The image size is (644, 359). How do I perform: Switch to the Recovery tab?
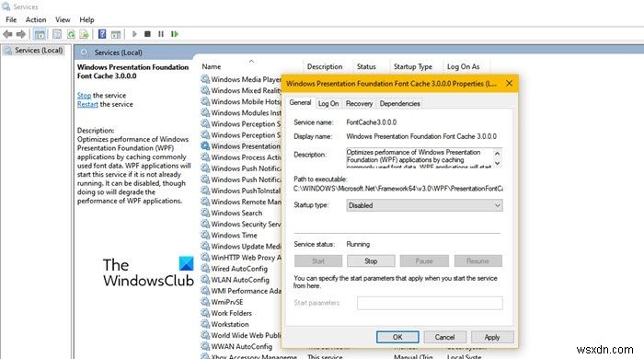(x=359, y=103)
